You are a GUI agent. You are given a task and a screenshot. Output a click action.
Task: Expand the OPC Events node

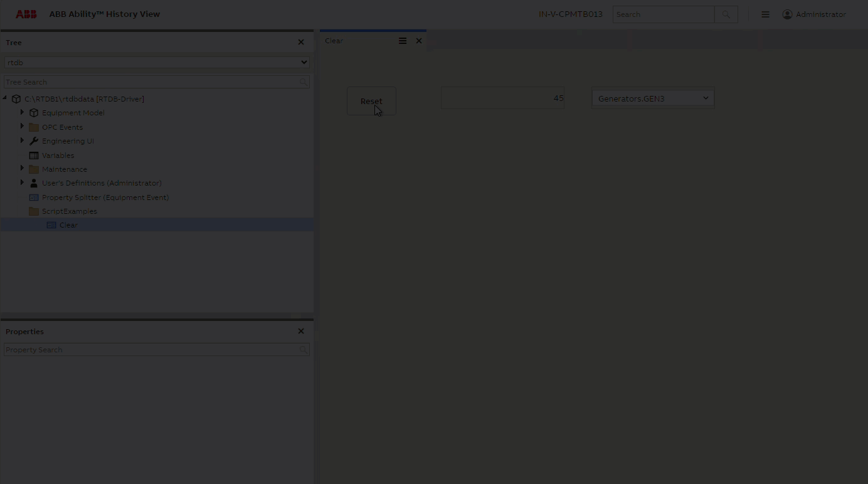click(22, 127)
